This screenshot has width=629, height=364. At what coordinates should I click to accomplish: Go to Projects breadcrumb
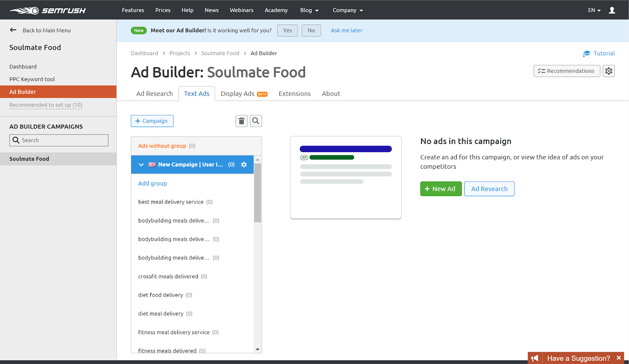tap(180, 53)
